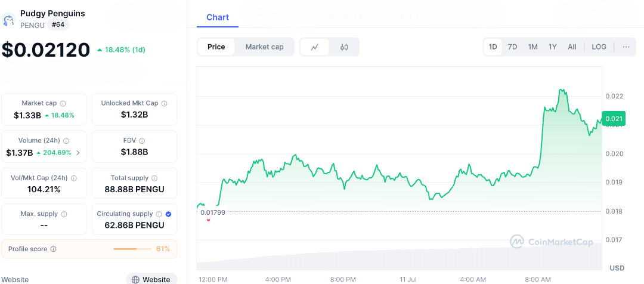Click the #64 rank badge
644x284 pixels.
click(x=58, y=24)
